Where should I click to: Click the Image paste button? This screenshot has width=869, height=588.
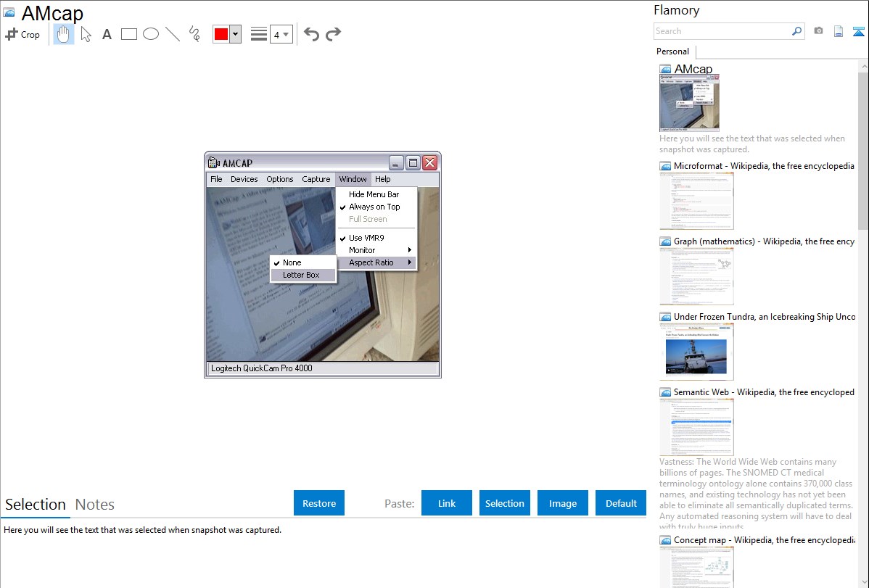[x=562, y=503]
